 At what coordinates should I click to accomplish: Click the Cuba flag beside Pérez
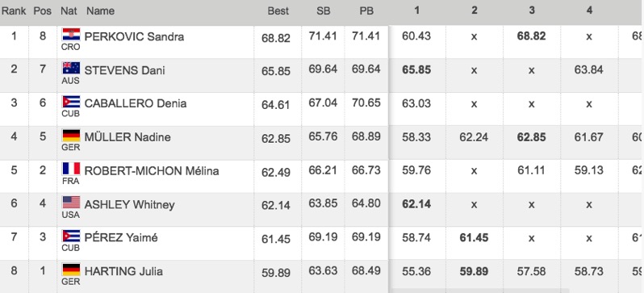(71, 236)
